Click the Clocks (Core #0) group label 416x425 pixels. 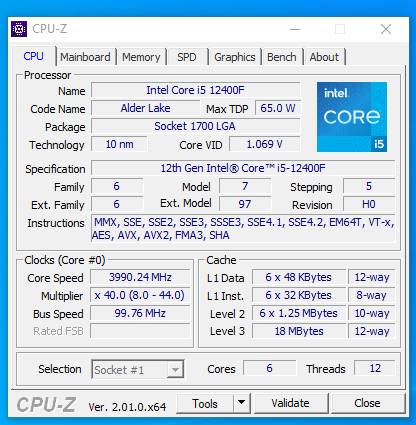coord(65,260)
